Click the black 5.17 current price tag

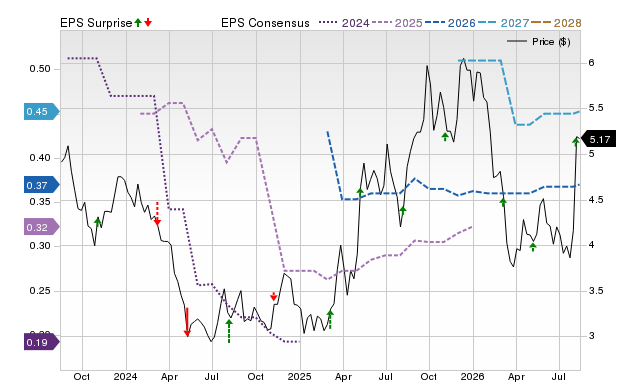(x=598, y=139)
